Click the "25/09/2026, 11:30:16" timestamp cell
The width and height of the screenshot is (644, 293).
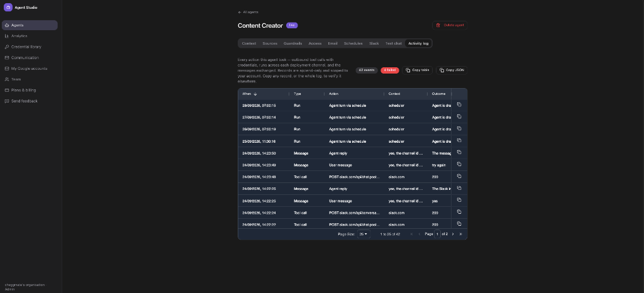(x=258, y=141)
